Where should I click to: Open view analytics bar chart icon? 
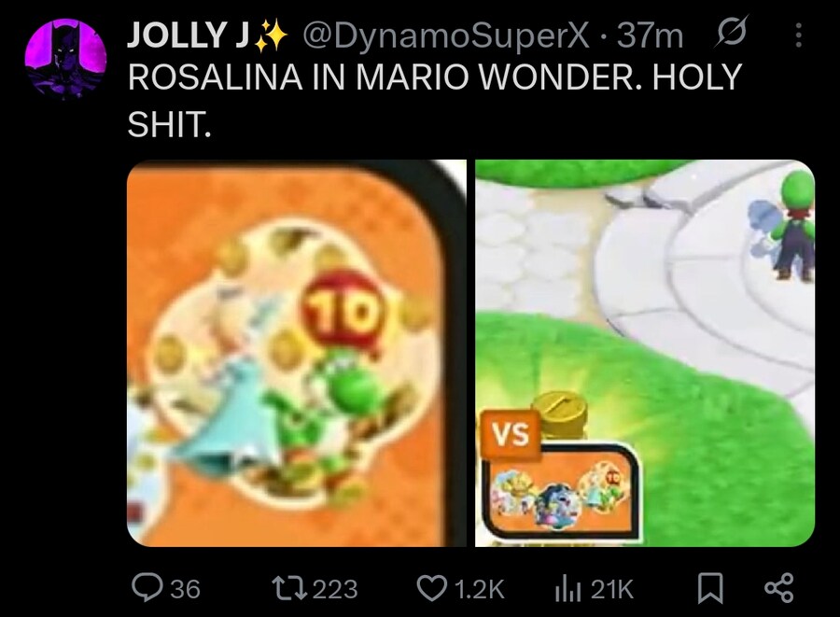(x=567, y=588)
